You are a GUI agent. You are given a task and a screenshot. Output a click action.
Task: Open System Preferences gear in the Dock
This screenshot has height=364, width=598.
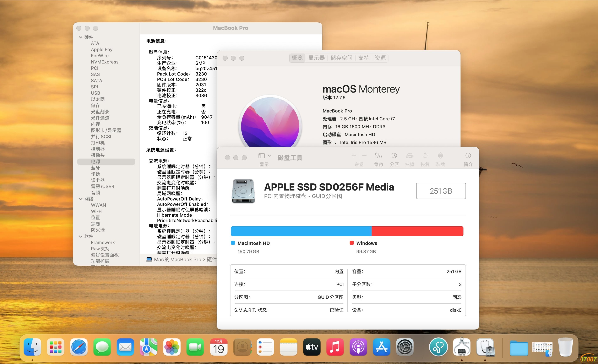tap(405, 347)
